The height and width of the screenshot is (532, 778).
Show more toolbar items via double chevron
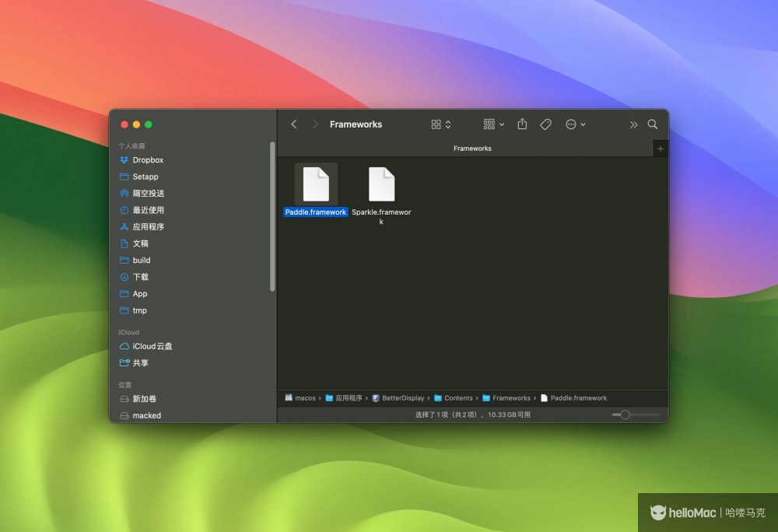pos(633,124)
